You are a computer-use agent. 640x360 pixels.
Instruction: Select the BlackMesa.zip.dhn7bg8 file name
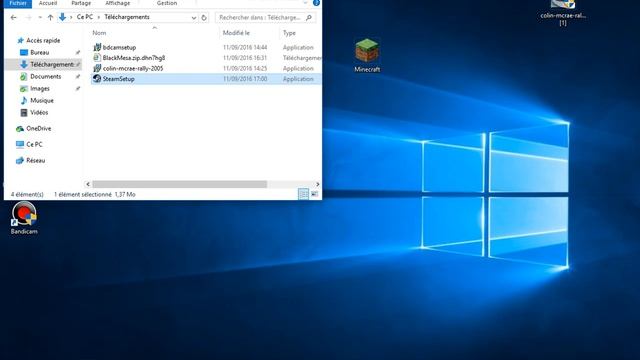pos(134,58)
